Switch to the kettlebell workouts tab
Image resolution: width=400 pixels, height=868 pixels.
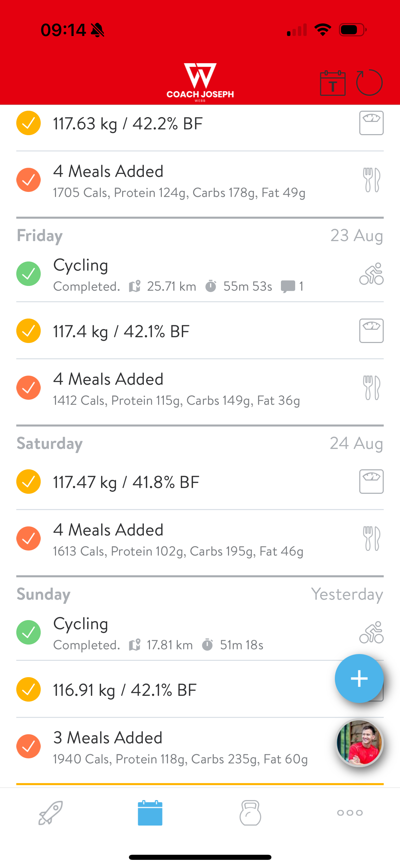(x=250, y=813)
